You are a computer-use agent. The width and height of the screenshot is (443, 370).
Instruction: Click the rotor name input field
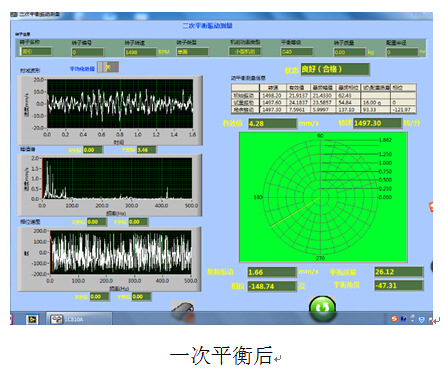(36, 51)
